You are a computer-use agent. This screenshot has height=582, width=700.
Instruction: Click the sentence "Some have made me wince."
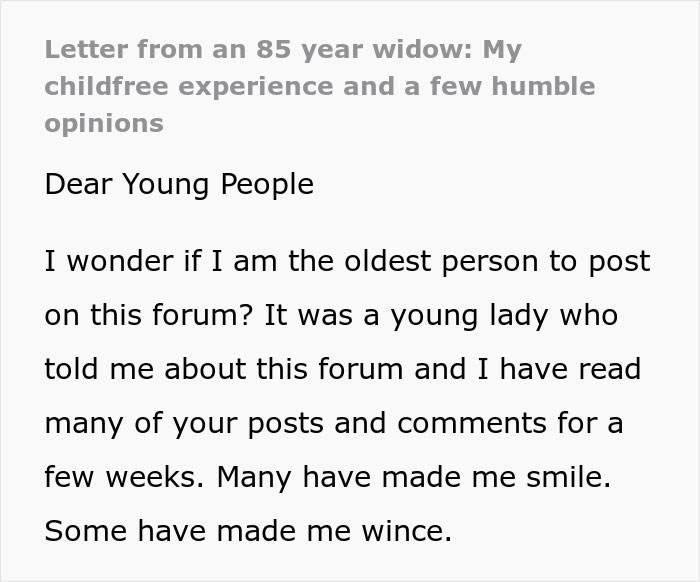(248, 531)
